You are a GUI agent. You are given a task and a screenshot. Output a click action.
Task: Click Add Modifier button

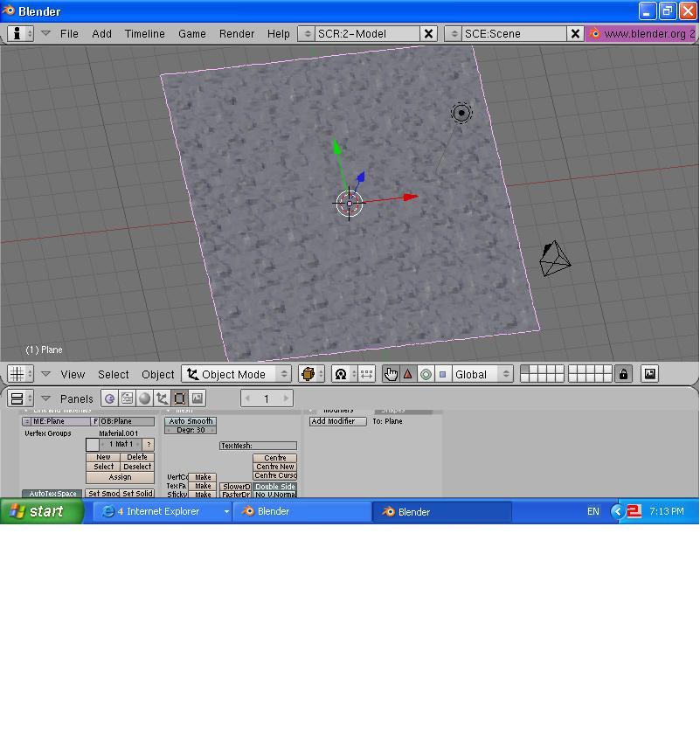(x=337, y=421)
